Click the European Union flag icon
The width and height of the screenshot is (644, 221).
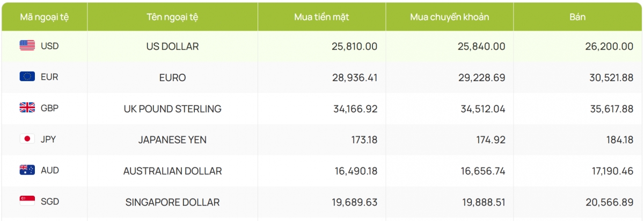27,77
